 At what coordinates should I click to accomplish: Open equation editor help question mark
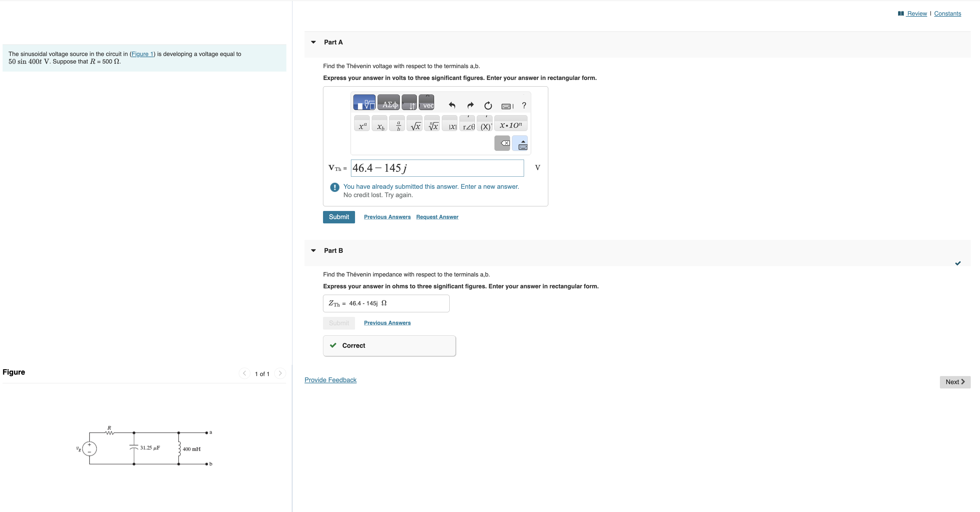[524, 105]
